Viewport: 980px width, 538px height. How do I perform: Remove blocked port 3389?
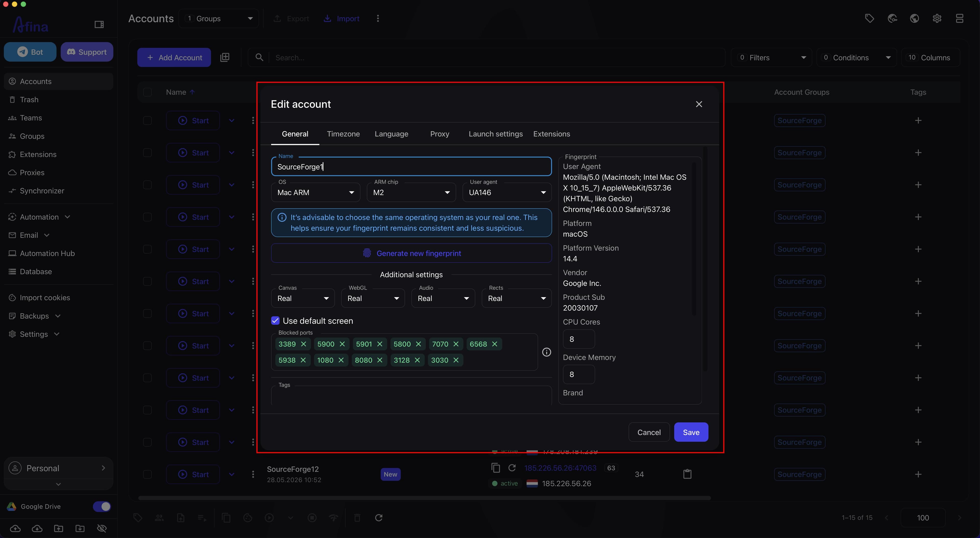304,344
